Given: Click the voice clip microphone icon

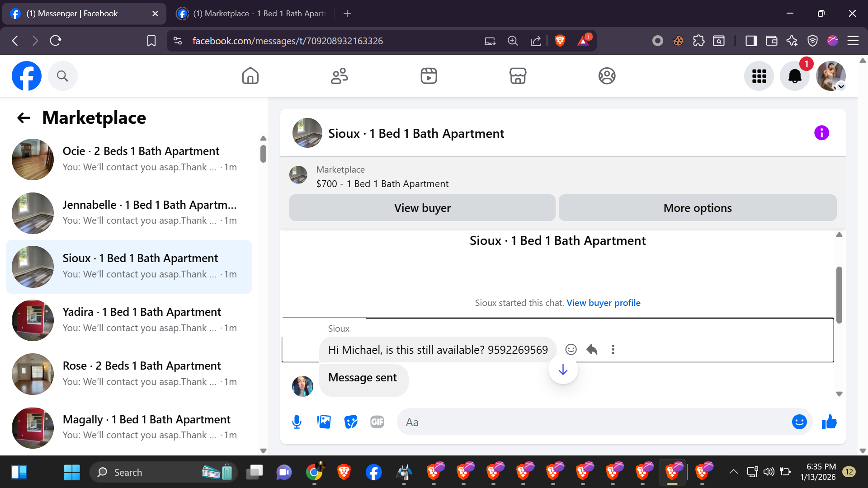Looking at the screenshot, I should 297,422.
